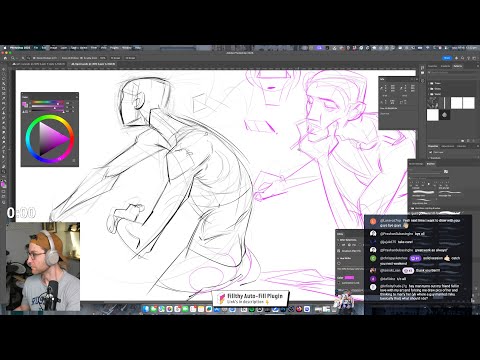Viewport: 480px width, 360px height.
Task: Click the 100% zoom button
Action: [103, 58]
